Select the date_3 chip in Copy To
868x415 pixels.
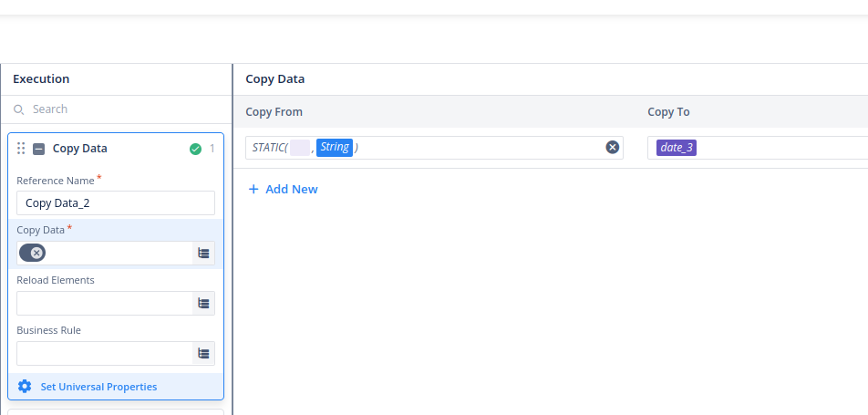pyautogui.click(x=676, y=148)
